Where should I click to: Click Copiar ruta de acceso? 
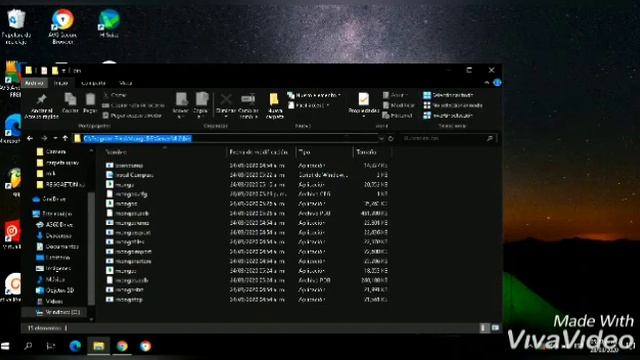133,105
